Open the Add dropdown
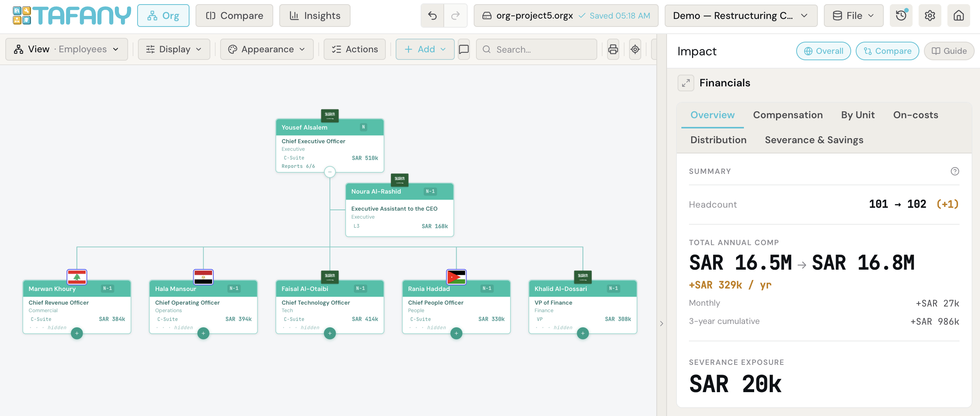Image resolution: width=980 pixels, height=416 pixels. click(x=425, y=49)
